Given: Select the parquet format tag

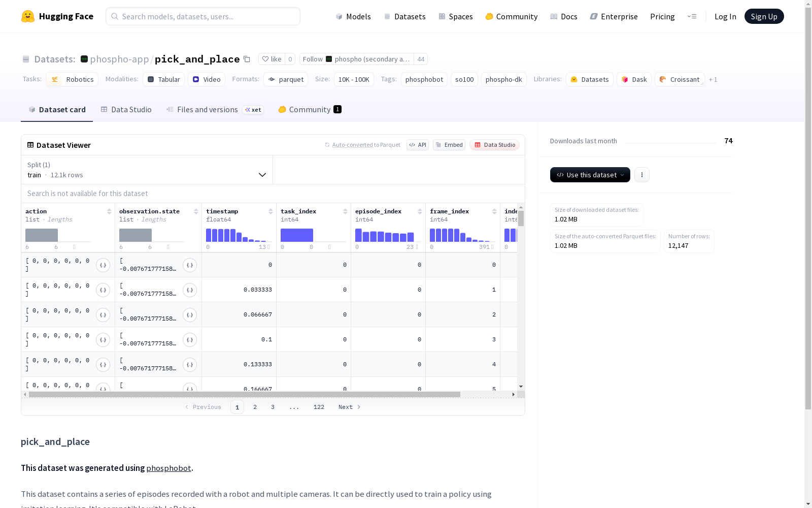Looking at the screenshot, I should coord(286,79).
